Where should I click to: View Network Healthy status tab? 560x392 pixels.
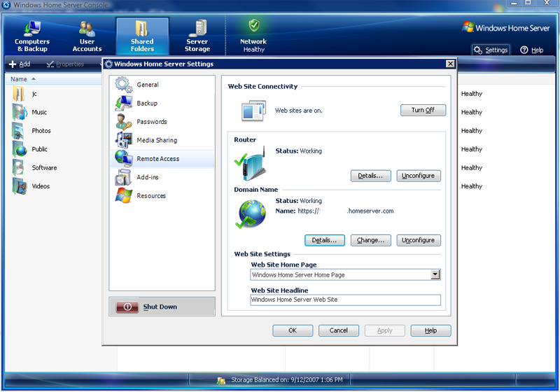253,36
